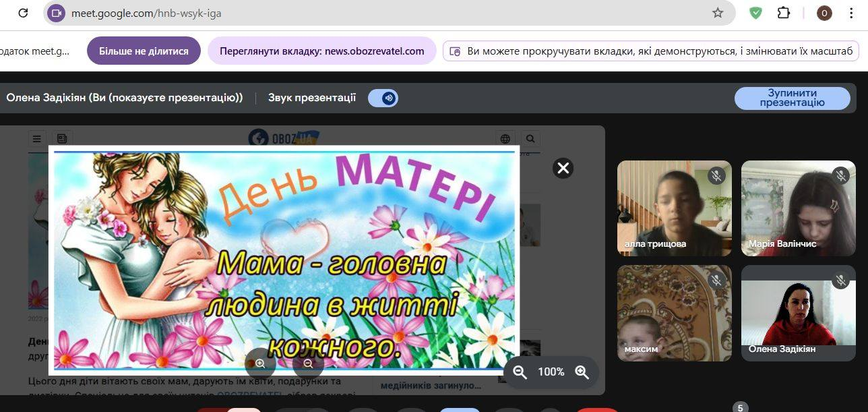Zoom in the shared tab at 100%
Screen dimensions: 868x412
coord(582,372)
